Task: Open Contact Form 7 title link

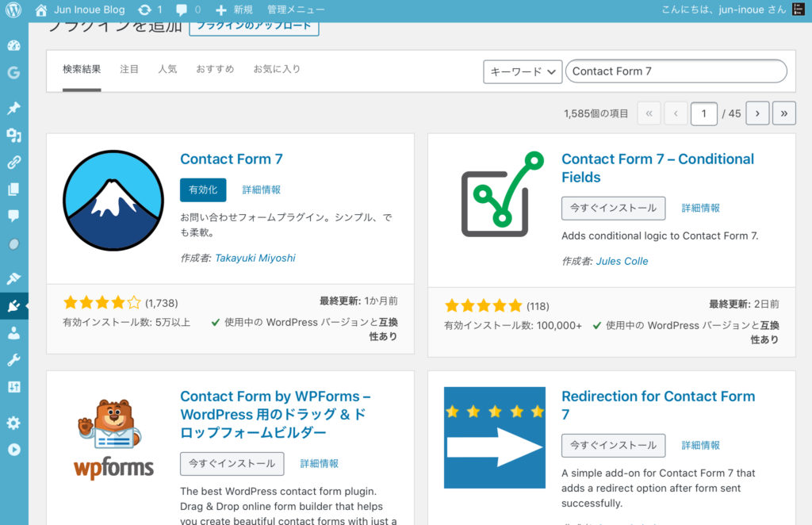Action: (232, 159)
